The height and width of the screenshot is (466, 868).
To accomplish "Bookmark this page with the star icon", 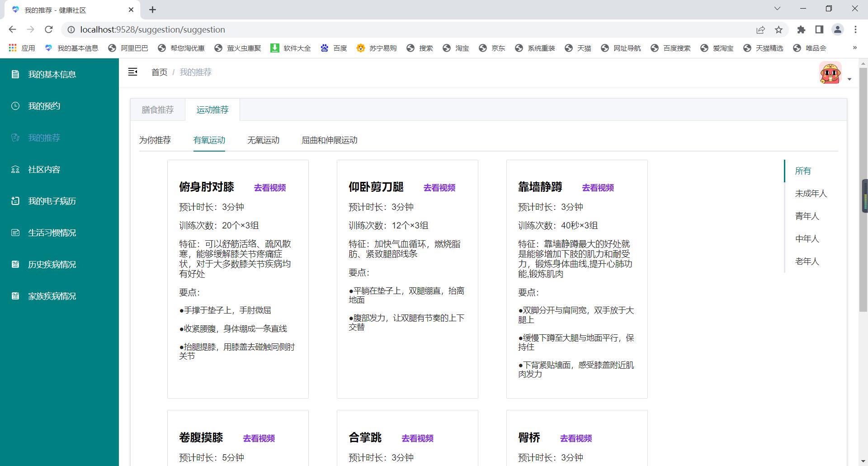I will [778, 29].
